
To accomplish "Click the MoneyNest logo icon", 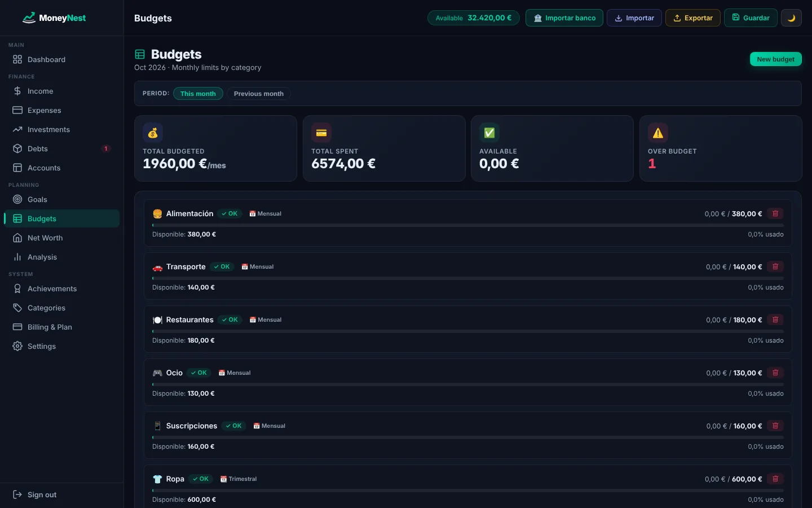I will 29,18.
